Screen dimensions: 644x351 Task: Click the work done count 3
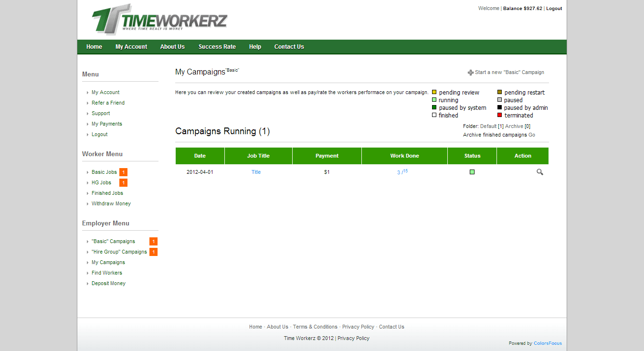tap(399, 173)
